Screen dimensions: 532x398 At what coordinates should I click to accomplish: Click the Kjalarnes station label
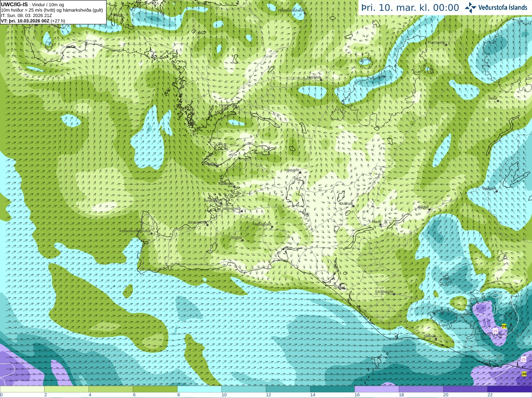coord(226,184)
